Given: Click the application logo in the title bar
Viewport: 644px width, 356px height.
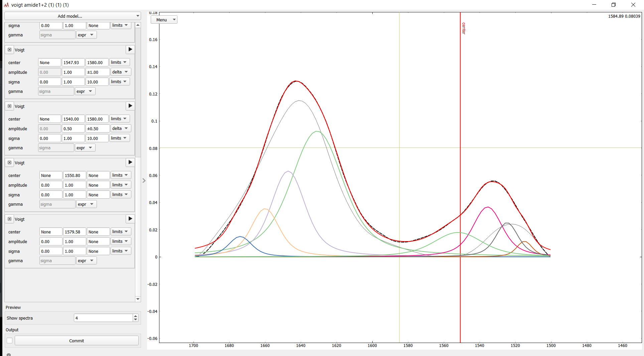Looking at the screenshot, I should pos(5,5).
